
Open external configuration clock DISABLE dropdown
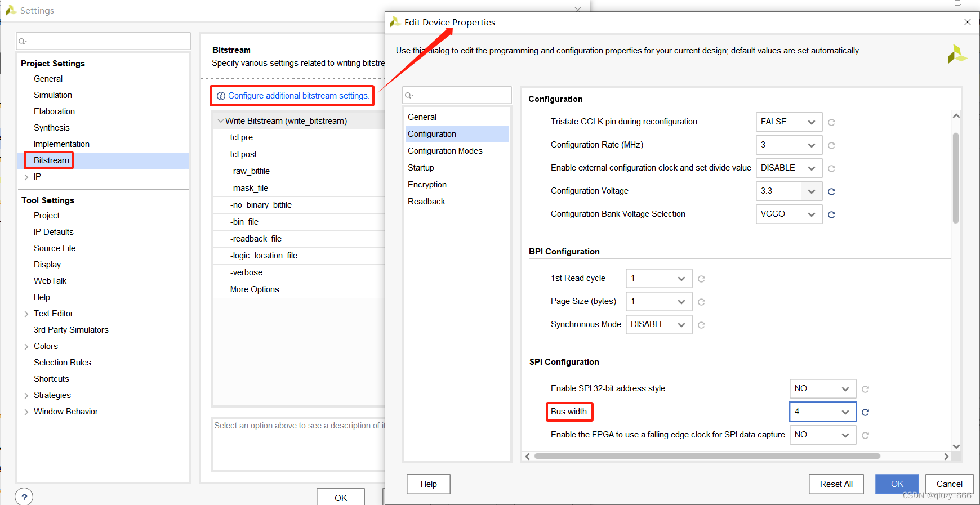click(789, 168)
